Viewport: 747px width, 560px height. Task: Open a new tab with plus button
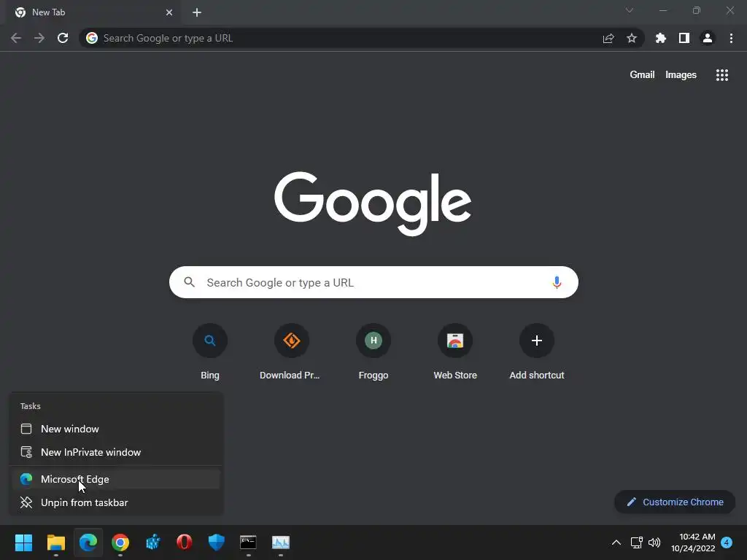(x=197, y=12)
